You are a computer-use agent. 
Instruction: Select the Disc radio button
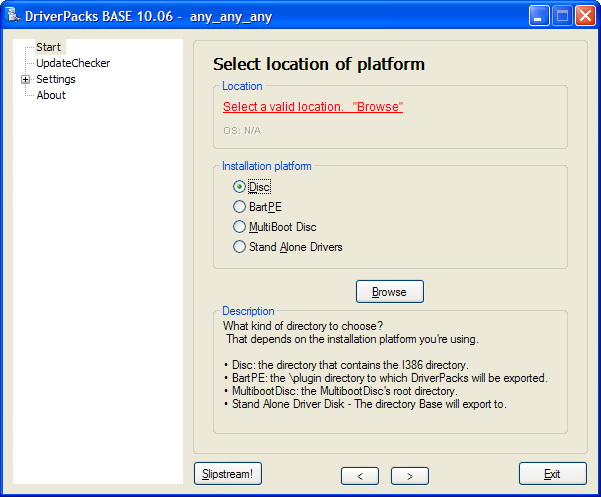coord(239,186)
